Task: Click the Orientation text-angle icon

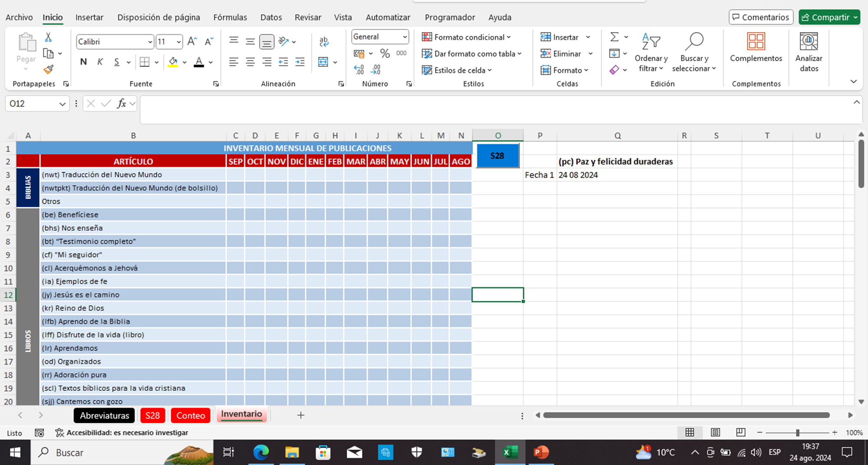Action: tap(284, 42)
